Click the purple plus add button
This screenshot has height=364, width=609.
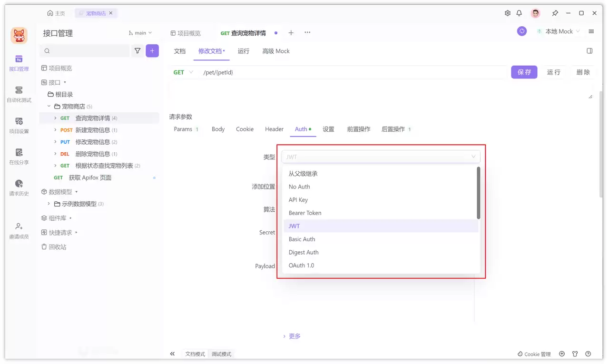click(152, 50)
